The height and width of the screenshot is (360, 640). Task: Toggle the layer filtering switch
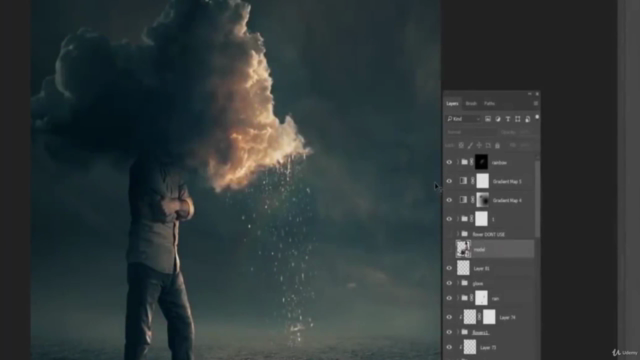tap(537, 118)
